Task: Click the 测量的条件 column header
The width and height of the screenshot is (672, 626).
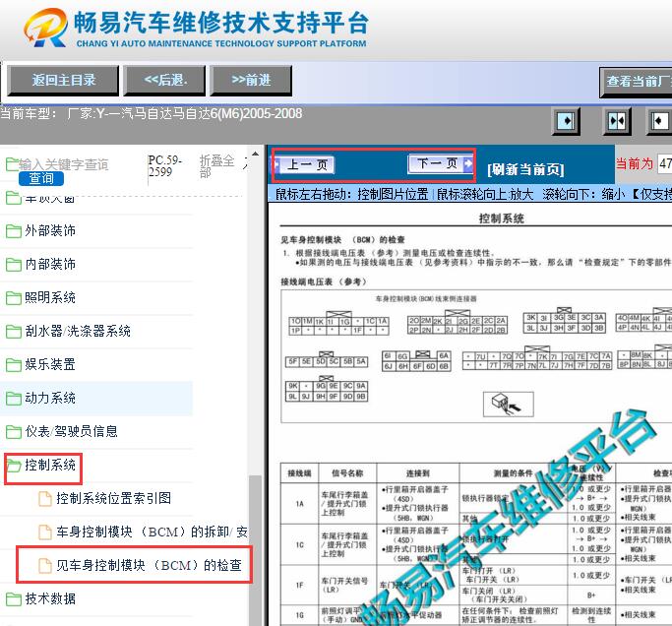Action: coord(513,473)
